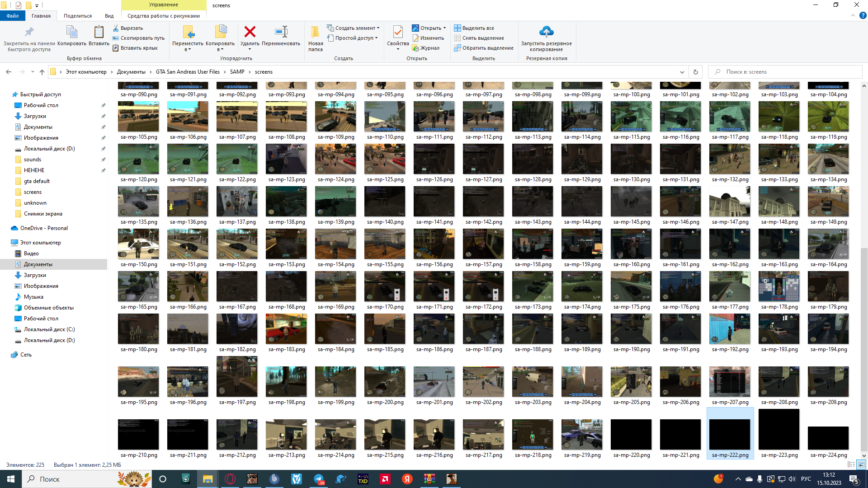The image size is (868, 488).
Task: Switch to large thumbnails view toggle
Action: pyautogui.click(x=861, y=465)
